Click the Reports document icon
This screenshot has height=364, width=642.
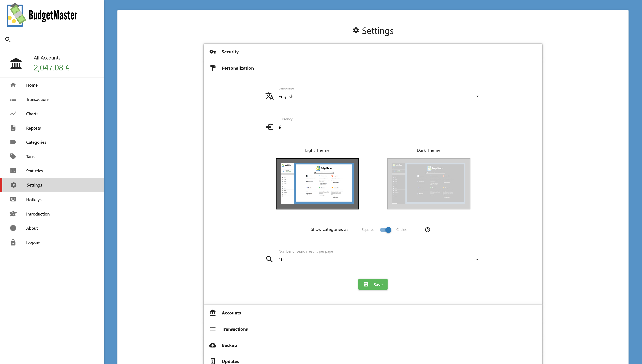(13, 128)
